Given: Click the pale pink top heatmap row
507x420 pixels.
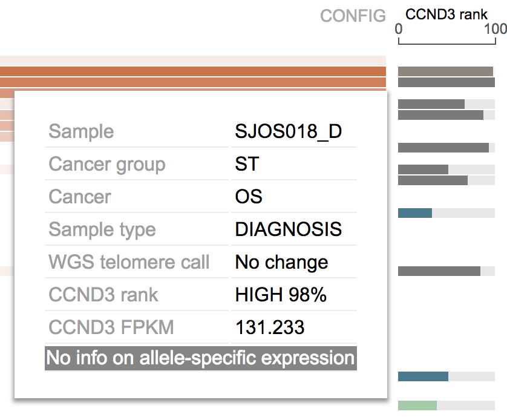Looking at the screenshot, I should coord(193,61).
